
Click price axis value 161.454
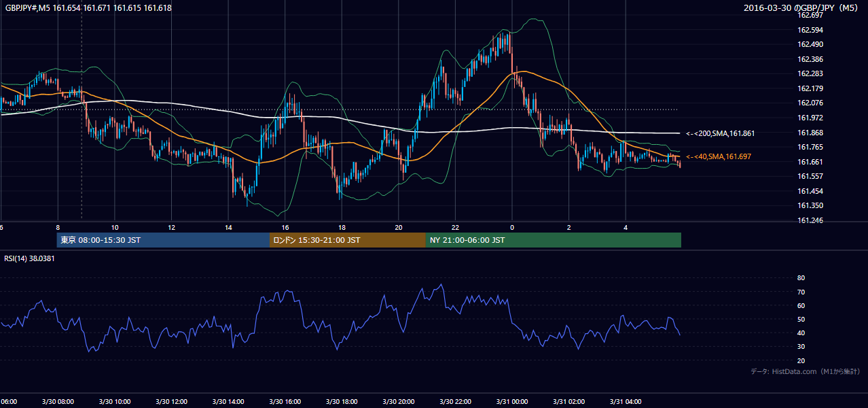(x=810, y=191)
